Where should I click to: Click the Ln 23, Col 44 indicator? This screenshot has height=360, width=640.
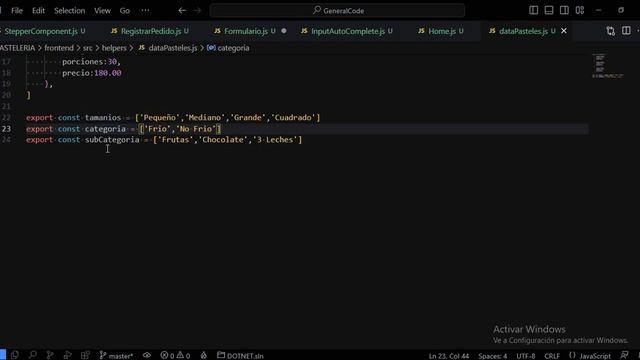pyautogui.click(x=449, y=356)
